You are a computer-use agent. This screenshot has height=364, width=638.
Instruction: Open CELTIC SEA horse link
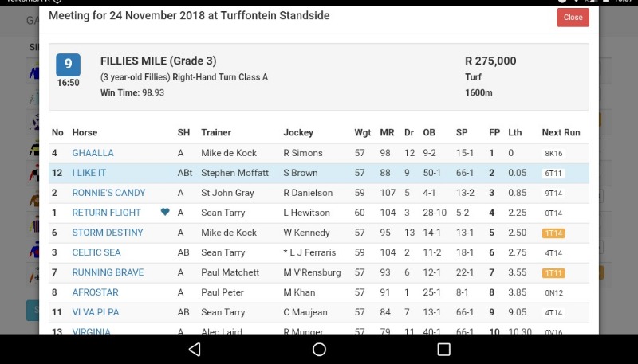point(96,252)
